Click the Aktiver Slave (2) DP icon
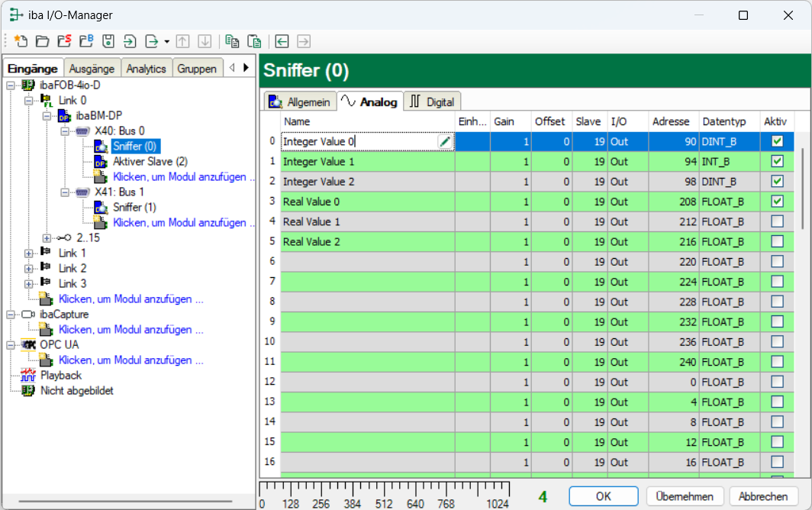Image resolution: width=812 pixels, height=510 pixels. pos(101,162)
